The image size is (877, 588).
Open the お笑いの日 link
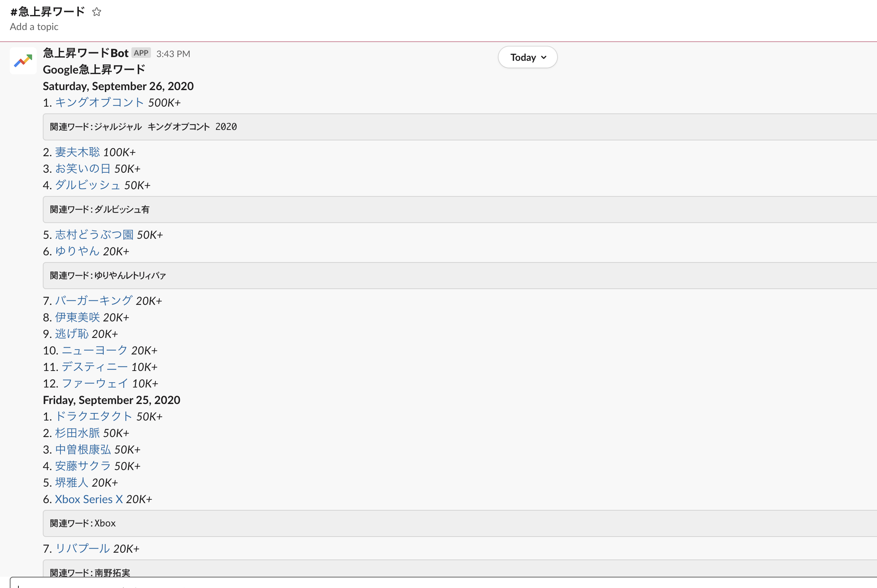83,169
